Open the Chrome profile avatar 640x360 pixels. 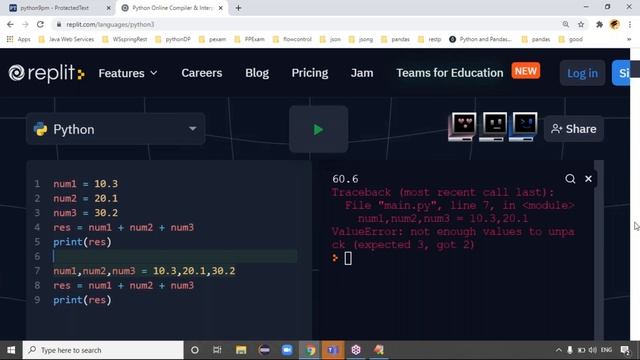[615, 24]
